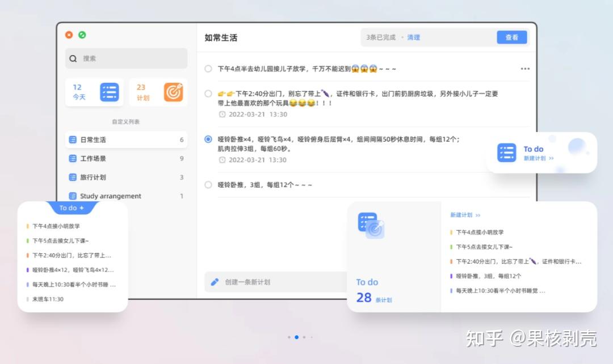Click the 查看 button
The width and height of the screenshot is (613, 364).
[x=511, y=37]
